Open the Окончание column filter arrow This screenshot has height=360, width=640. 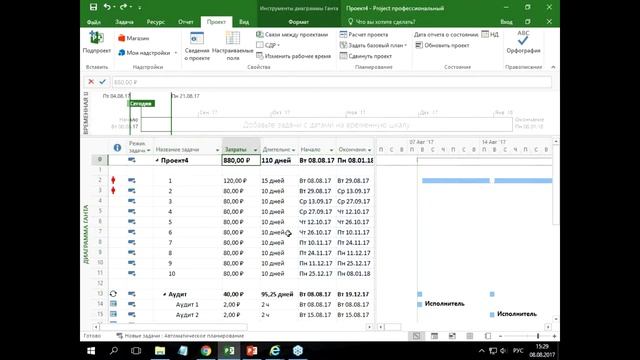pos(369,150)
